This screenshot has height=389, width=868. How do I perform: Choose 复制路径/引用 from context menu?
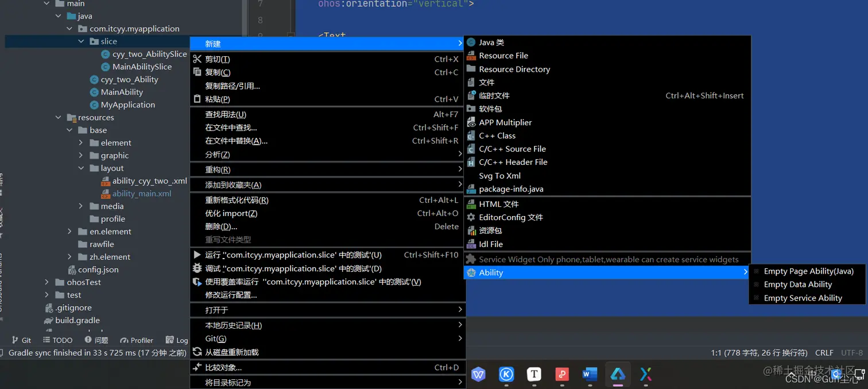pyautogui.click(x=327, y=86)
